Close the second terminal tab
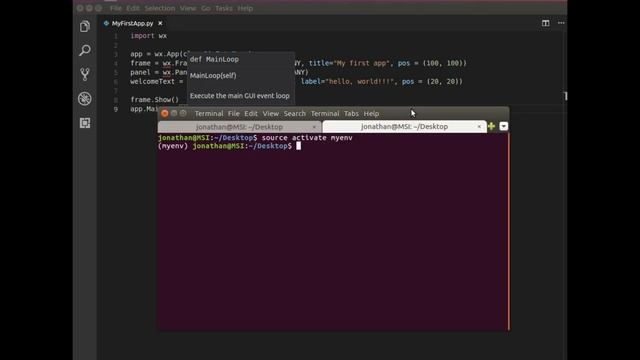640x360 pixels. coord(479,127)
